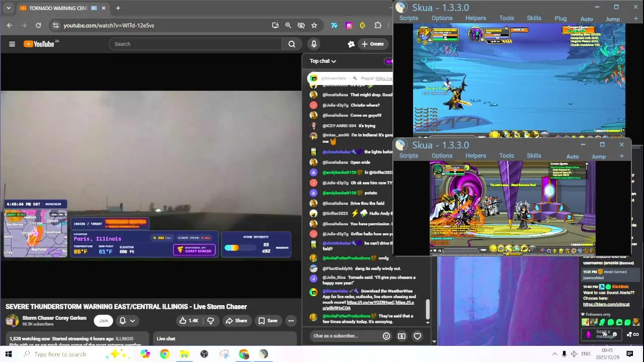644x362 pixels.
Task: Click Live chat panel under video
Action: (224, 338)
